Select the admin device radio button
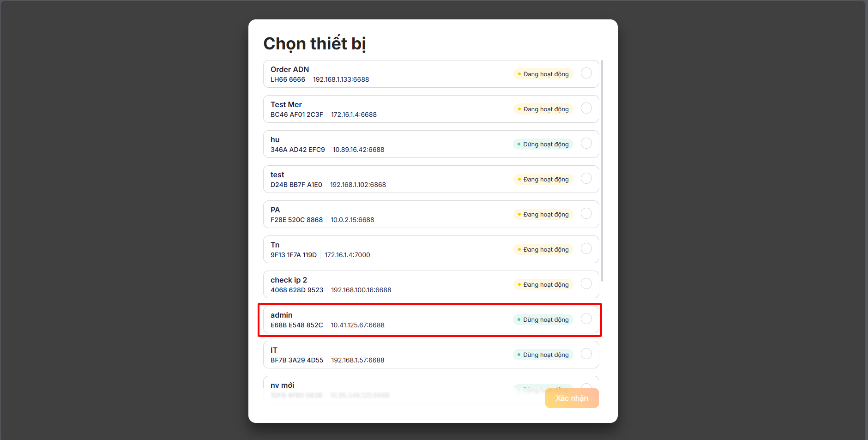868x440 pixels. [x=586, y=319]
